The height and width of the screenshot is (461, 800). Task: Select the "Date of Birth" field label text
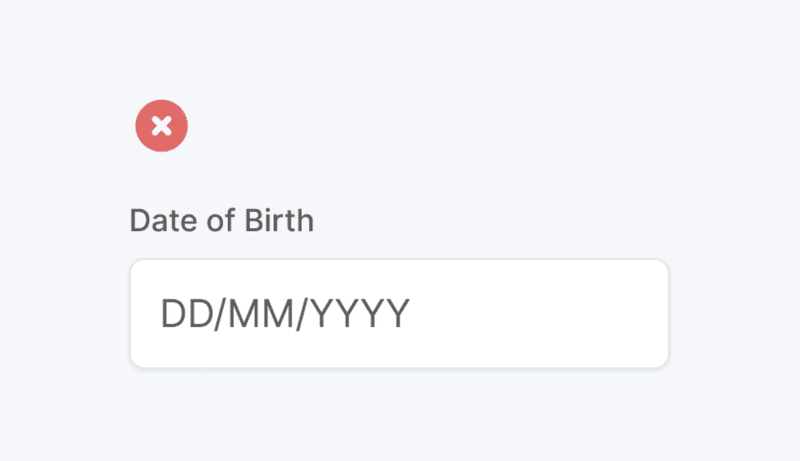tap(222, 220)
